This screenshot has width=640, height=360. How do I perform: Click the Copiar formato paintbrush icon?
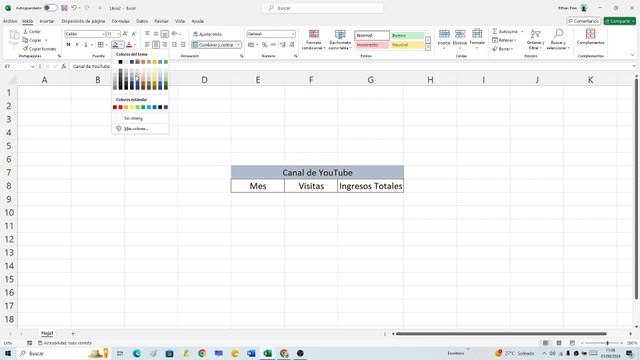point(25,49)
